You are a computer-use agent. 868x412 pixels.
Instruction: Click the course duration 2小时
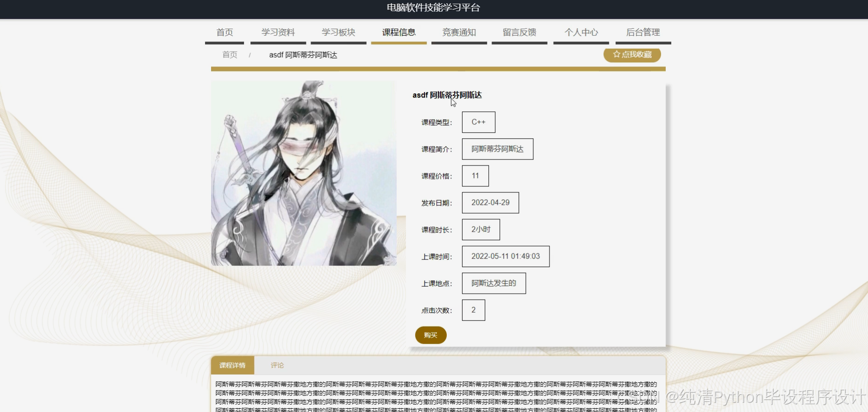[x=481, y=229]
